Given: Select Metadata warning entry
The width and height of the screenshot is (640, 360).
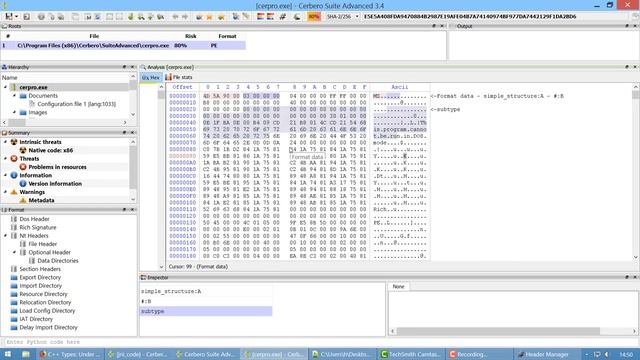Looking at the screenshot, I should click(41, 200).
